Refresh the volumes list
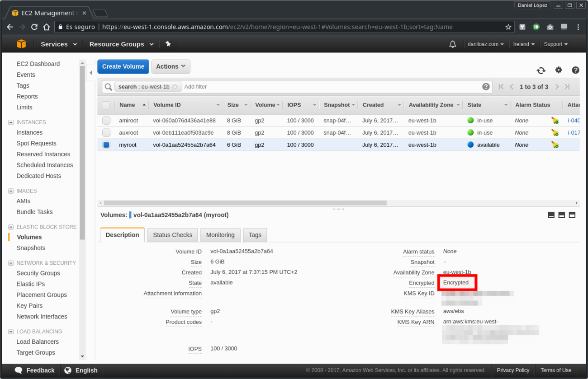This screenshot has width=588, height=379. tap(541, 70)
